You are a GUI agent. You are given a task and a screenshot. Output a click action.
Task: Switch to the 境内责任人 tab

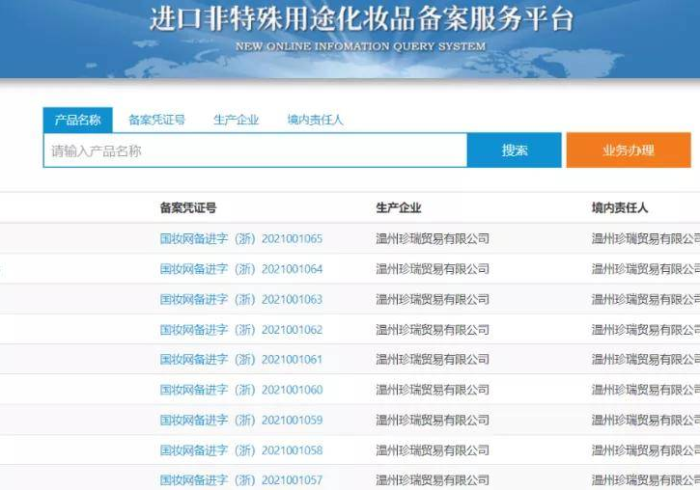point(315,120)
